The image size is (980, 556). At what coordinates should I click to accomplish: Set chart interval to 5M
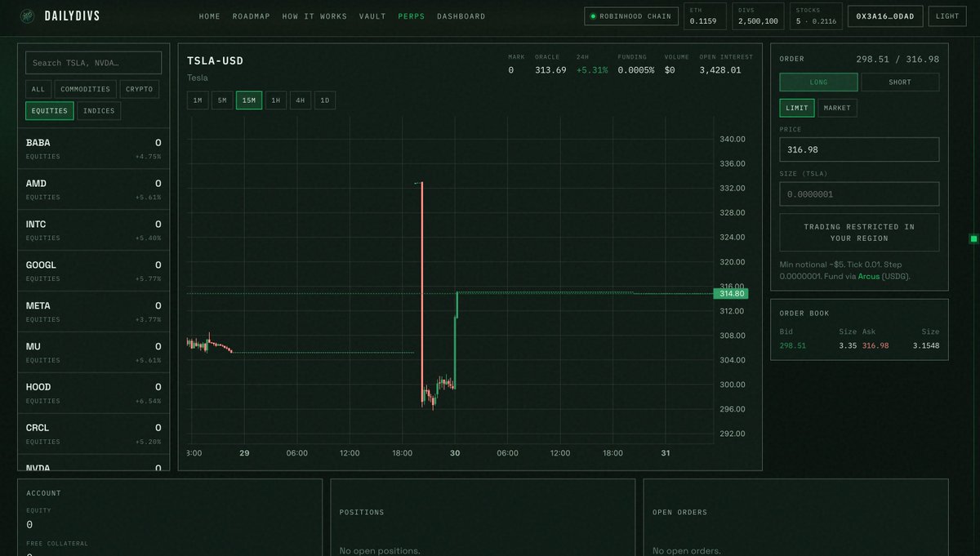[x=222, y=100]
